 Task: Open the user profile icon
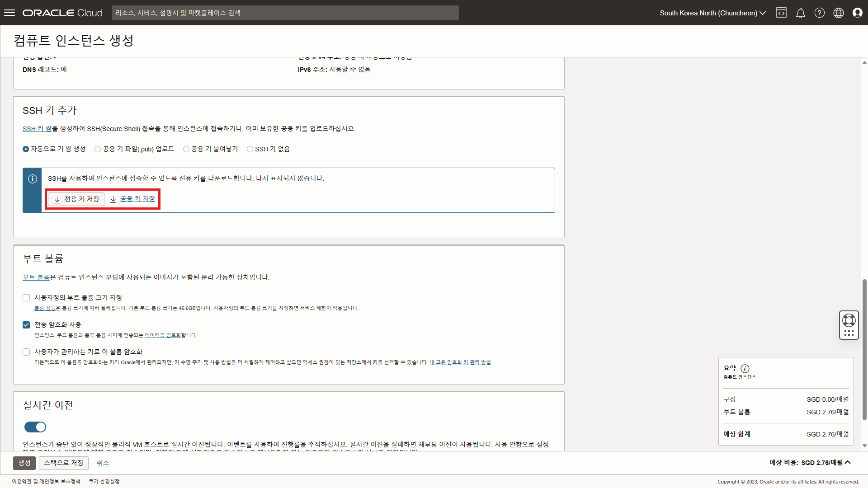pos(857,13)
